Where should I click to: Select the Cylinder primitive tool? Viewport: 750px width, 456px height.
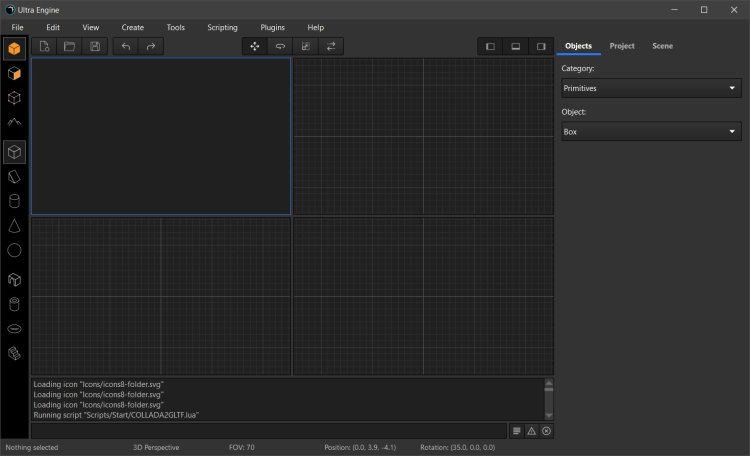coord(14,201)
